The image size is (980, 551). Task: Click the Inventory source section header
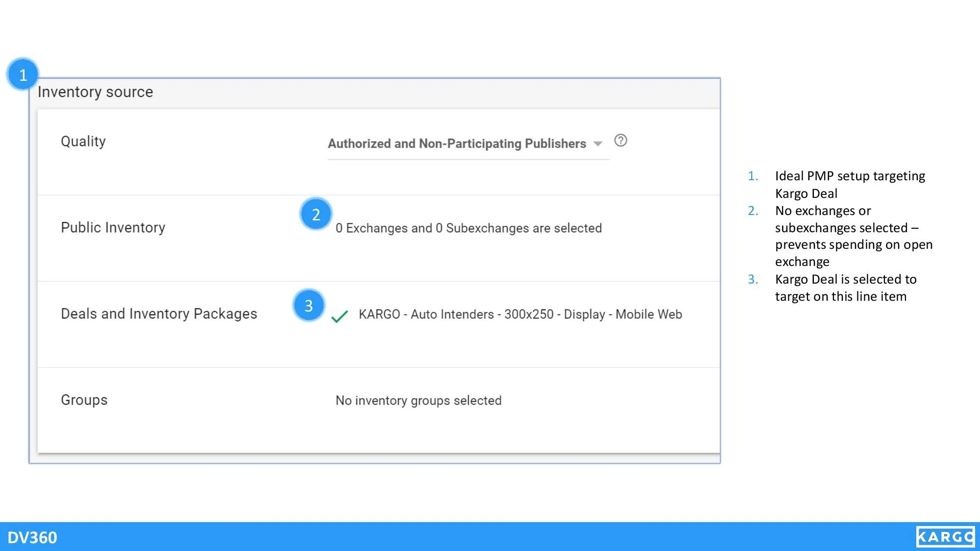pos(95,92)
